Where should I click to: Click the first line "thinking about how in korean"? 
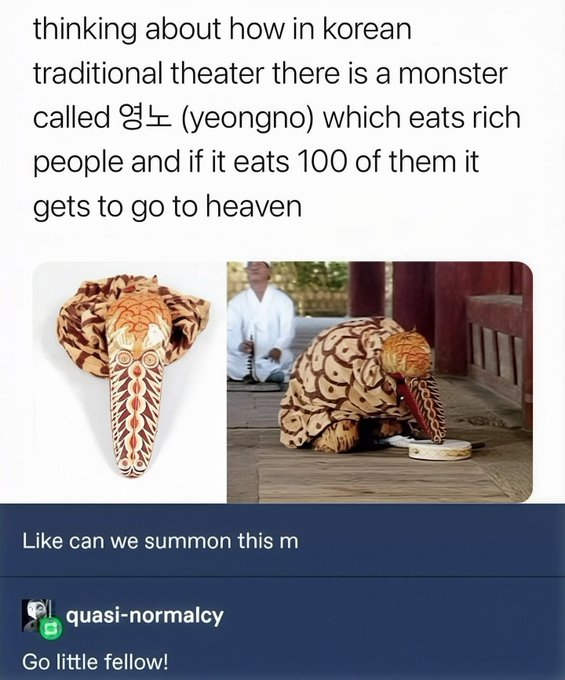(222, 30)
